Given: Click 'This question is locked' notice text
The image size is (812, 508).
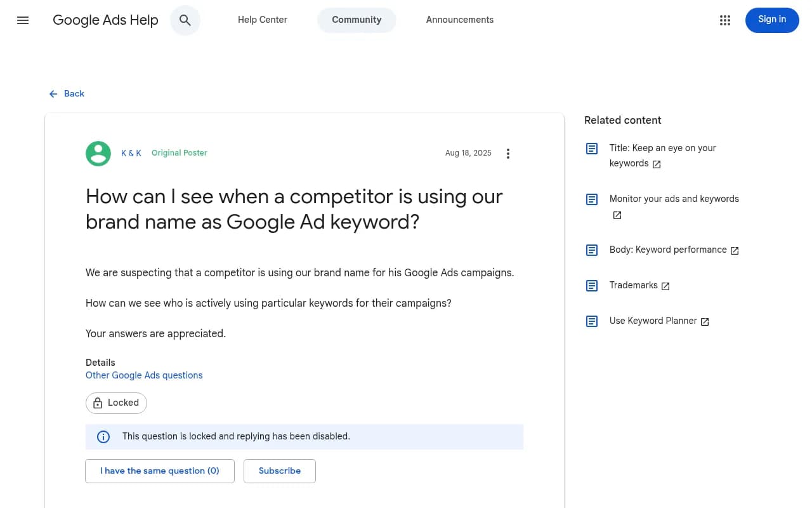Looking at the screenshot, I should 236,437.
